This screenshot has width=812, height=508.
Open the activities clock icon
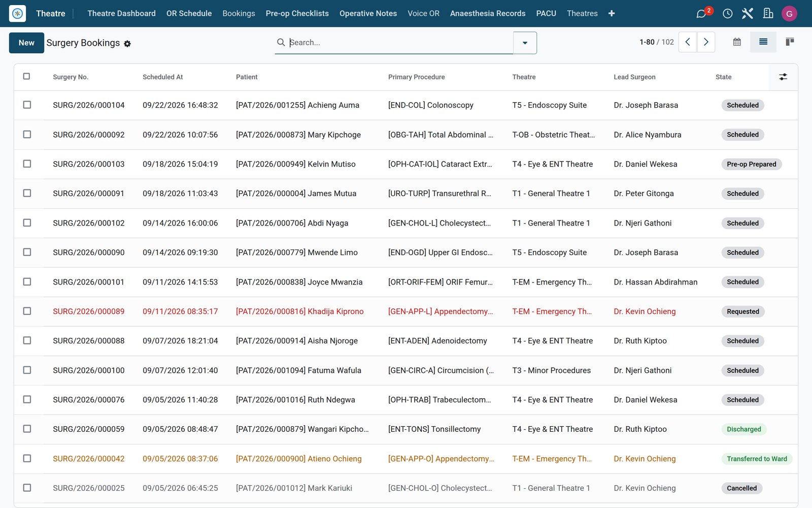tap(727, 14)
